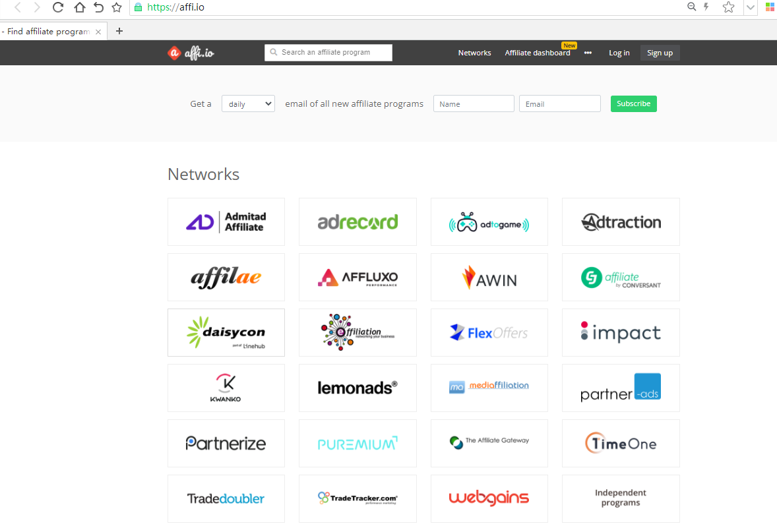Open the Affluxo network card
Image resolution: width=777 pixels, height=532 pixels.
tap(357, 278)
